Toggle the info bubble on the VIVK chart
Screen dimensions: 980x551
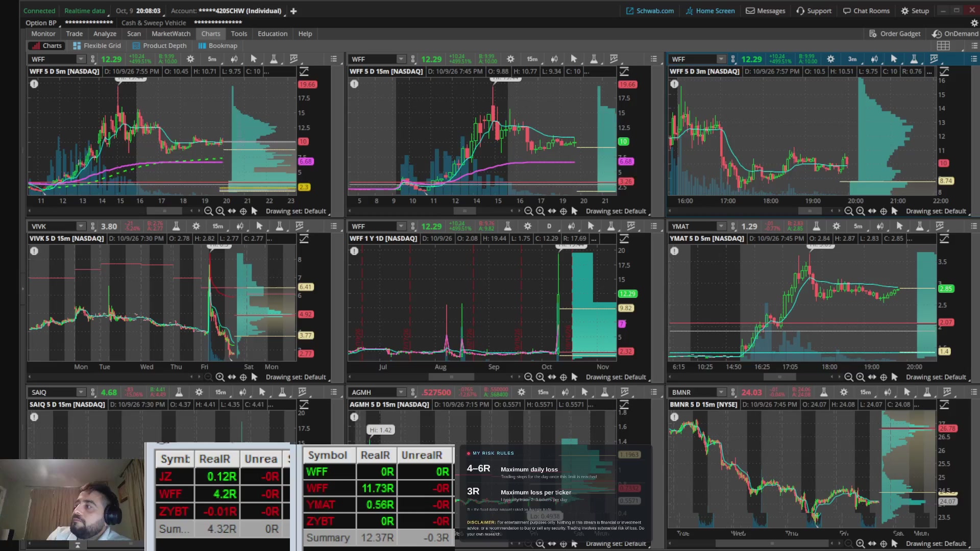coord(34,251)
